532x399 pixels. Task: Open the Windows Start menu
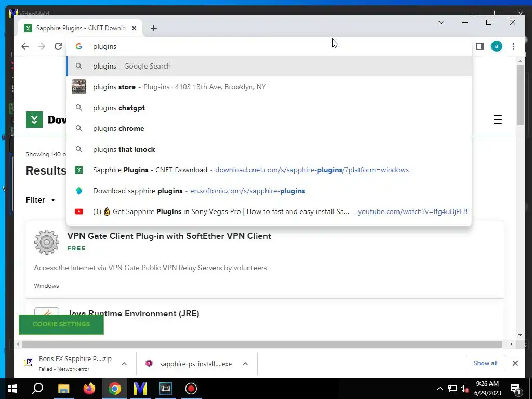(x=12, y=389)
